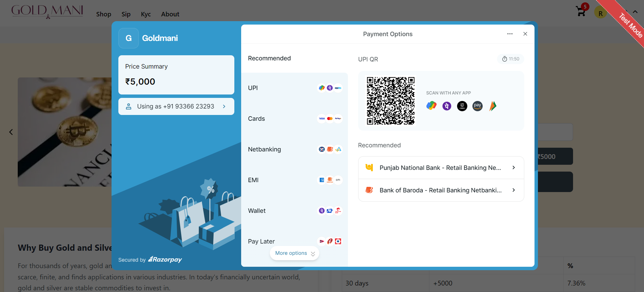Click the ₹5,000 price summary amount
This screenshot has height=292, width=644.
(140, 82)
